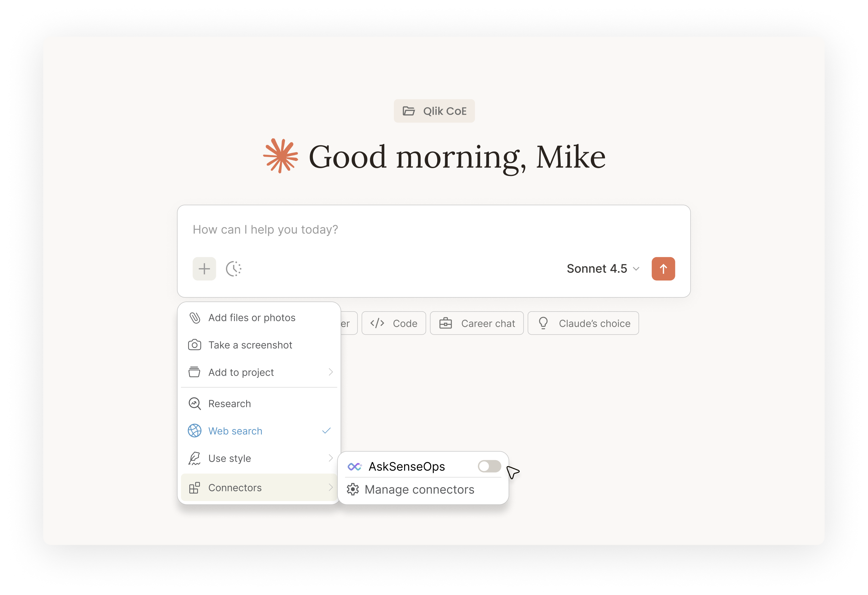Expand the Connectors submenu arrow
This screenshot has height=595, width=868.
330,487
